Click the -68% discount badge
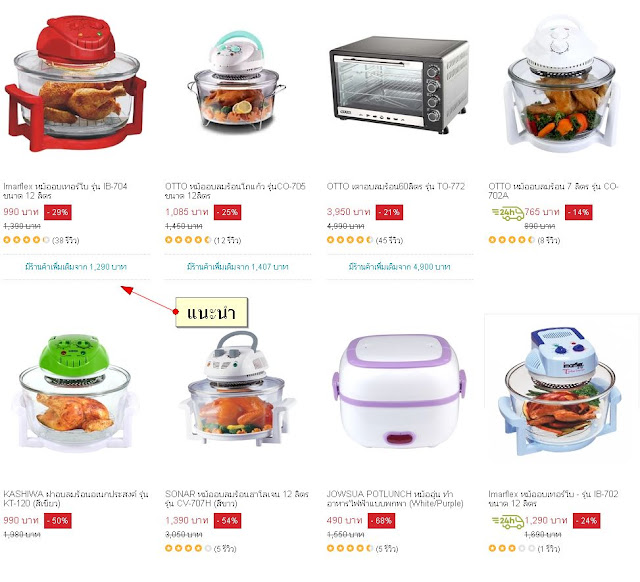 [x=381, y=521]
